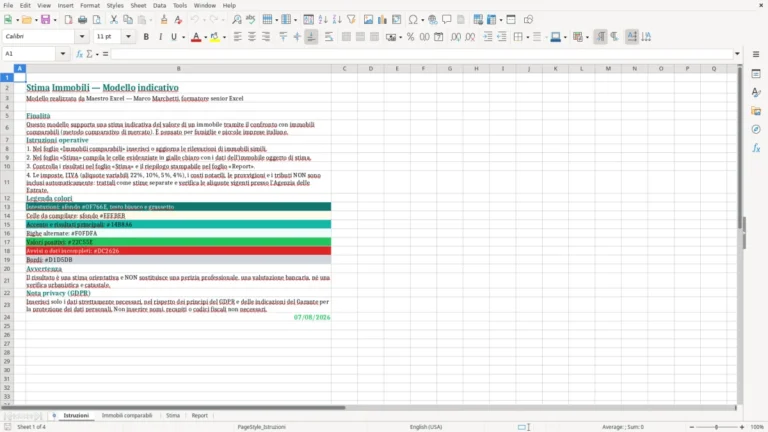The height and width of the screenshot is (432, 768).
Task: Click the Wrap Text icon
Action: coord(329,37)
